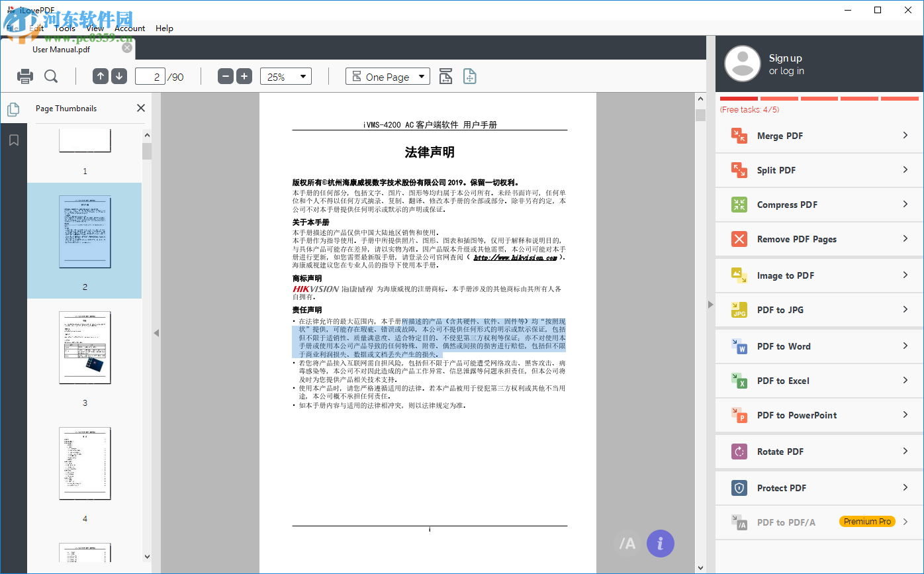The height and width of the screenshot is (574, 924).
Task: Open the One Page layout dropdown
Action: click(387, 76)
